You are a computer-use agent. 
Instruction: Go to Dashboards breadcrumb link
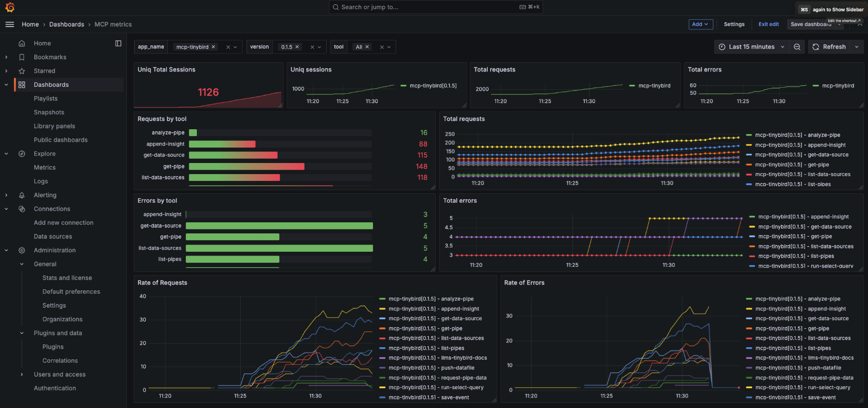[67, 24]
